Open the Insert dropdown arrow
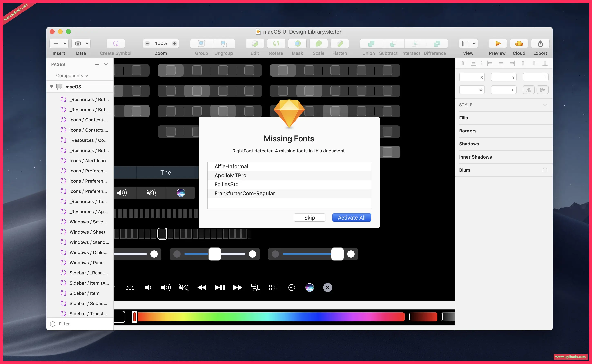The image size is (592, 364). point(65,44)
